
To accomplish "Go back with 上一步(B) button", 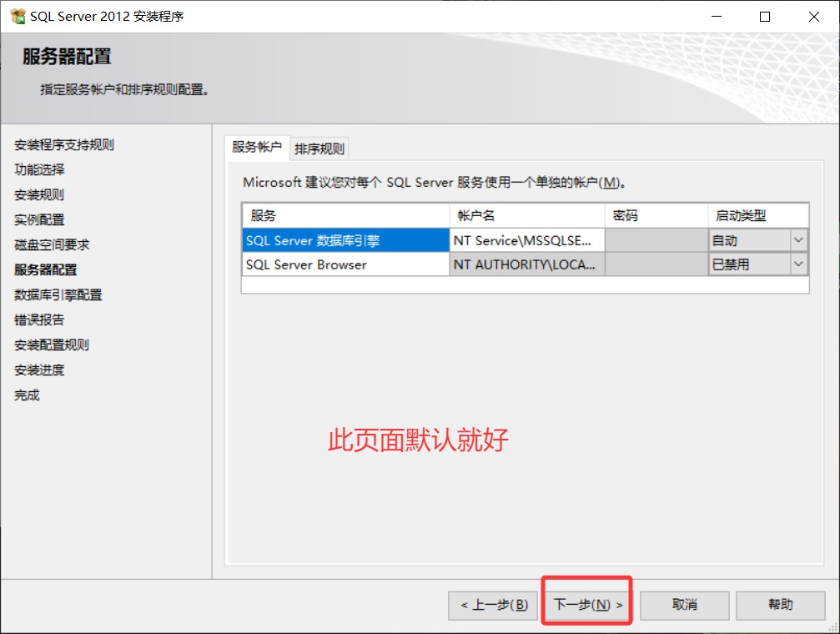I will 493,605.
